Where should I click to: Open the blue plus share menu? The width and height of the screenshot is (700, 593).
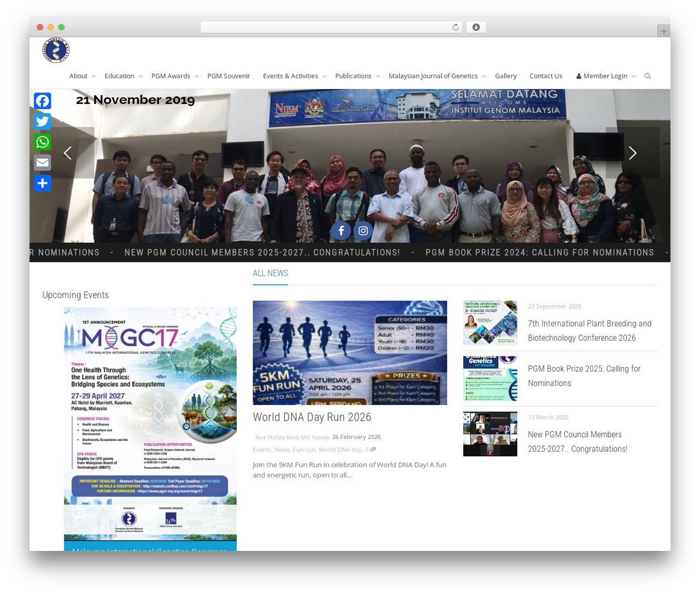pos(43,183)
